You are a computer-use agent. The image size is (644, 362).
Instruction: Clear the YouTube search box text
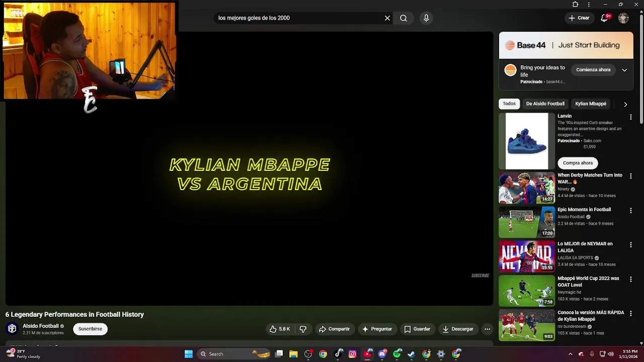point(387,18)
